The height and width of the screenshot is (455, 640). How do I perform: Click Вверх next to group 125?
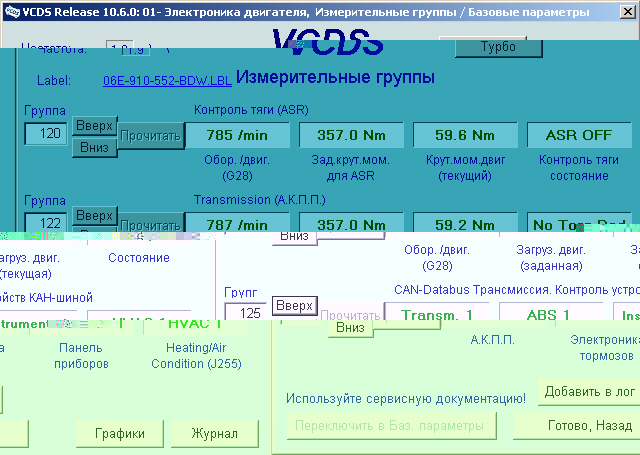pyautogui.click(x=294, y=305)
